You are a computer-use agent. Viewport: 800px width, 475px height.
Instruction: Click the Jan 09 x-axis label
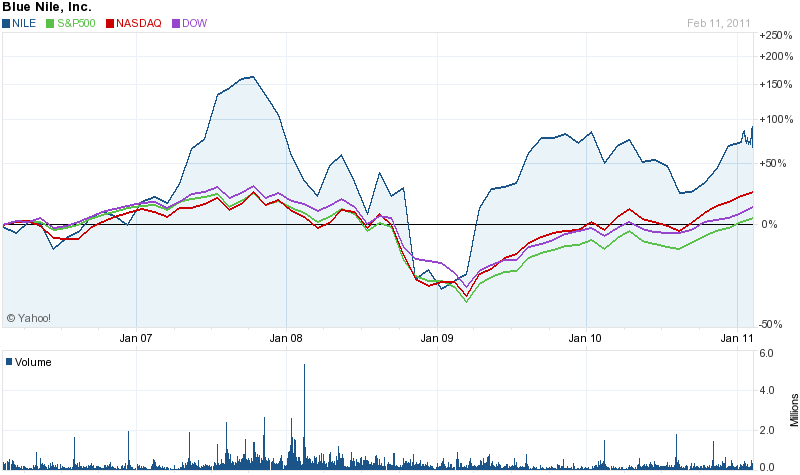pyautogui.click(x=437, y=338)
